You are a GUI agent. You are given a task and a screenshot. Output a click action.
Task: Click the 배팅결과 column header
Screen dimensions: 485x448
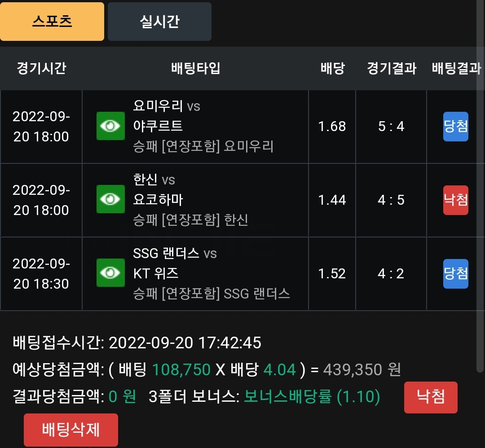[457, 68]
